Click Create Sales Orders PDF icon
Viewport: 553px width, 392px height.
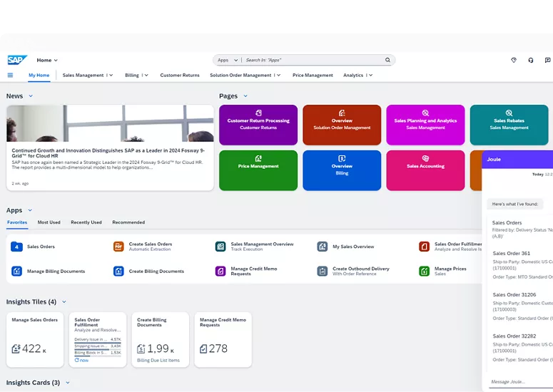pos(118,247)
